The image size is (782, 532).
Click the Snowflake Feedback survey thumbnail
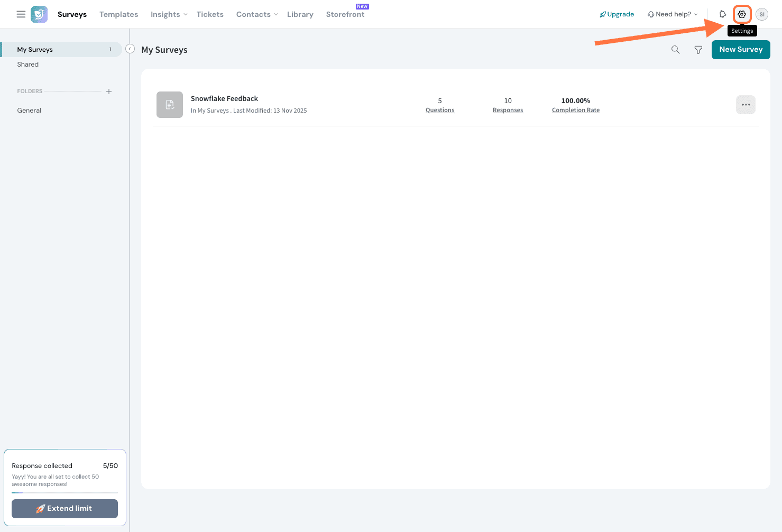tap(170, 105)
